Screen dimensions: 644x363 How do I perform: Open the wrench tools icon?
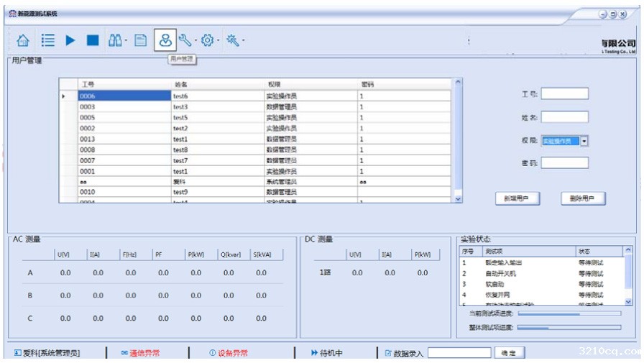tap(185, 40)
